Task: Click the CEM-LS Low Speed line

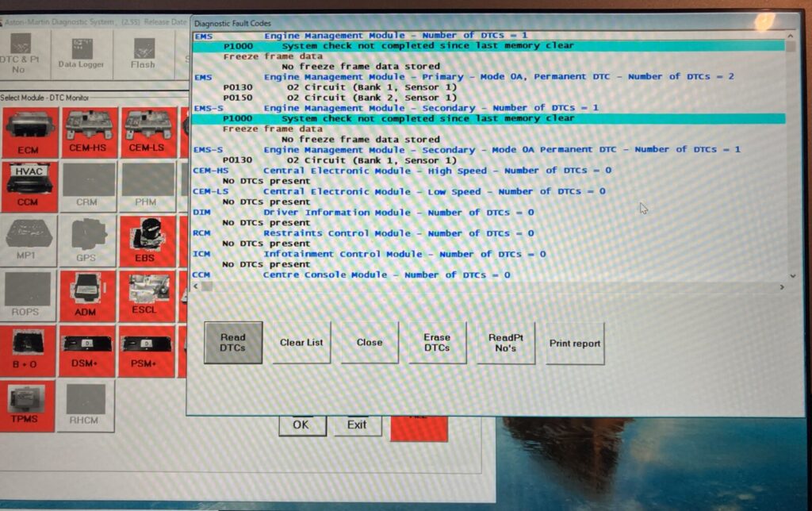Action: pyautogui.click(x=400, y=191)
